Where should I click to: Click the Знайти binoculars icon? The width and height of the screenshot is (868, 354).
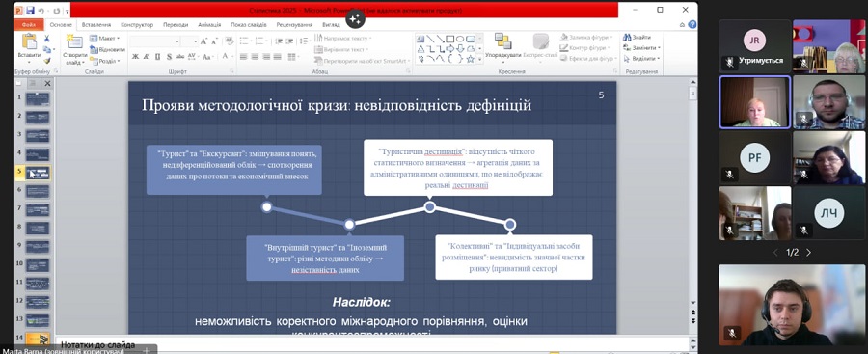click(x=627, y=37)
